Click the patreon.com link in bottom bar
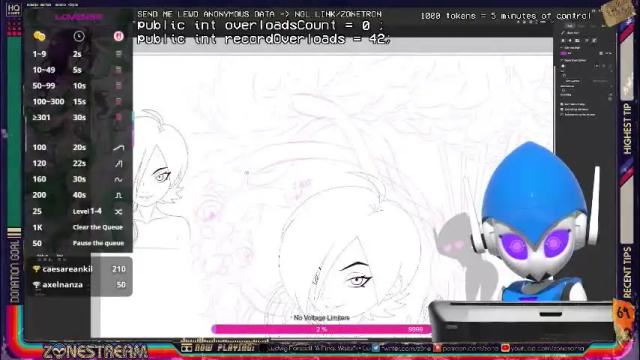Image resolution: width=640 pixels, height=360 pixels. [x=470, y=348]
